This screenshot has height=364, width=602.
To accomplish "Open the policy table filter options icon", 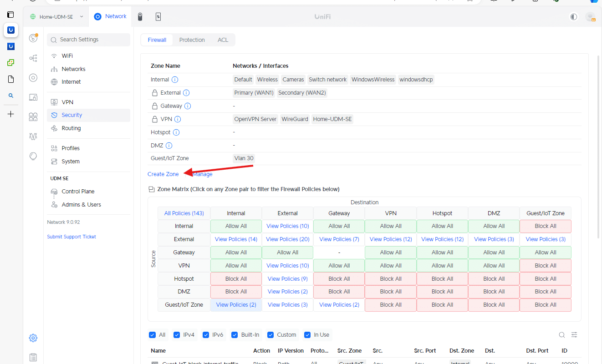I will coord(574,335).
